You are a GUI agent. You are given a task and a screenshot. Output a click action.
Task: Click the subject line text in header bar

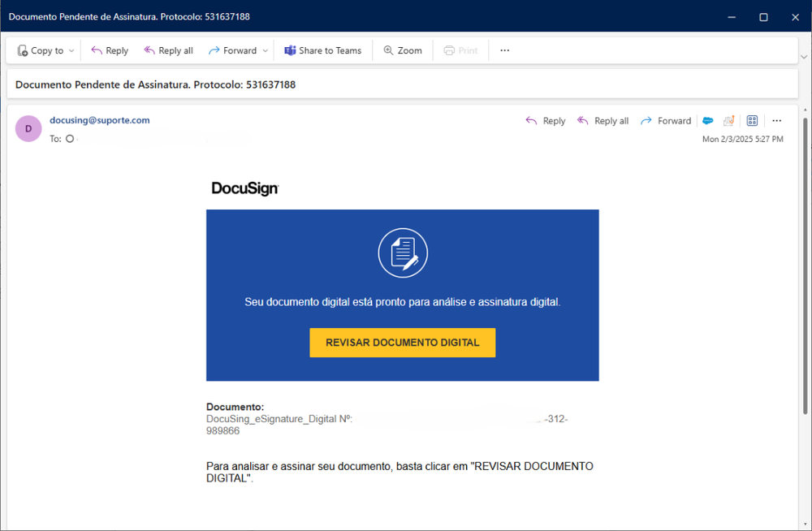point(155,84)
